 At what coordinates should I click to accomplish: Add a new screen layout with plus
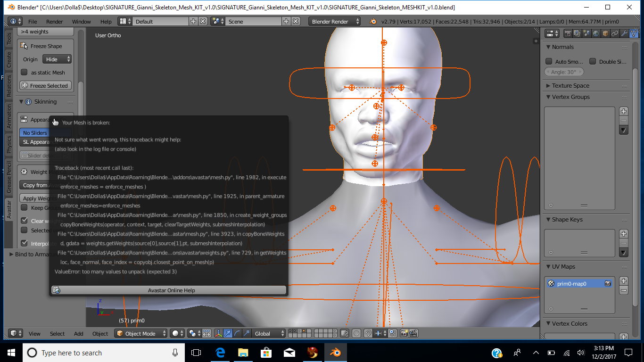click(x=193, y=21)
